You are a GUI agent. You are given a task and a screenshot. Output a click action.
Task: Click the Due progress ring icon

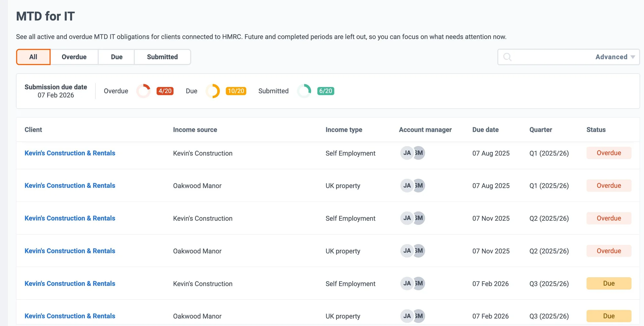[x=213, y=91]
